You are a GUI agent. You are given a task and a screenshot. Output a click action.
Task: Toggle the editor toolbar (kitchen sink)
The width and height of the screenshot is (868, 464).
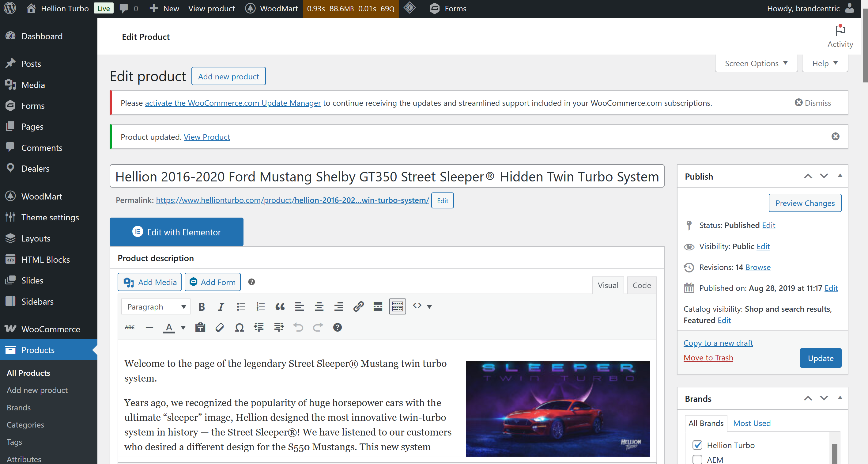397,306
